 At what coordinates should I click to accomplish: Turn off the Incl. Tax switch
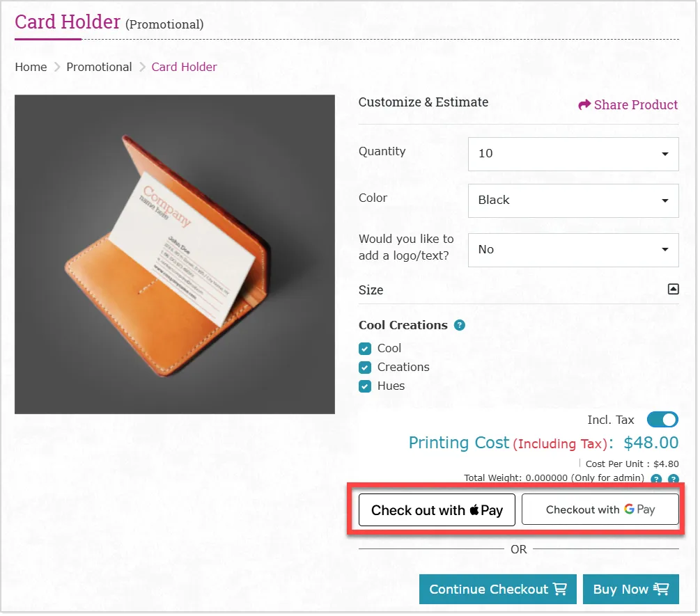(x=664, y=420)
